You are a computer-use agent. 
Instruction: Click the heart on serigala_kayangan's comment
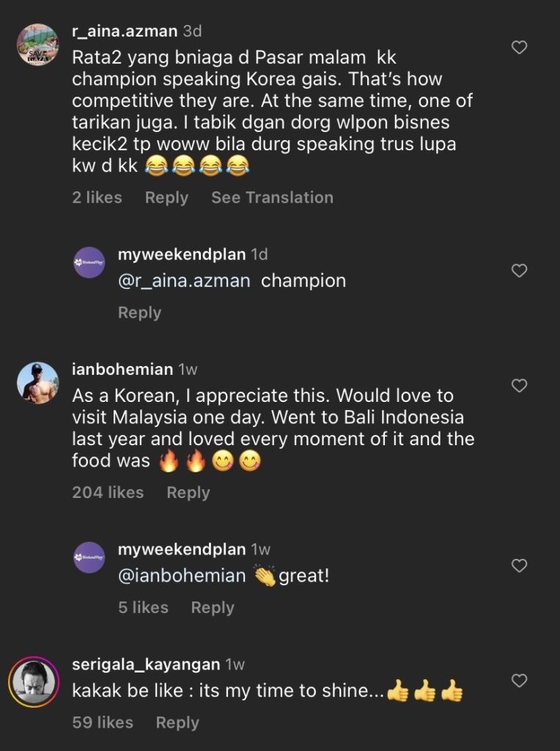(x=519, y=679)
